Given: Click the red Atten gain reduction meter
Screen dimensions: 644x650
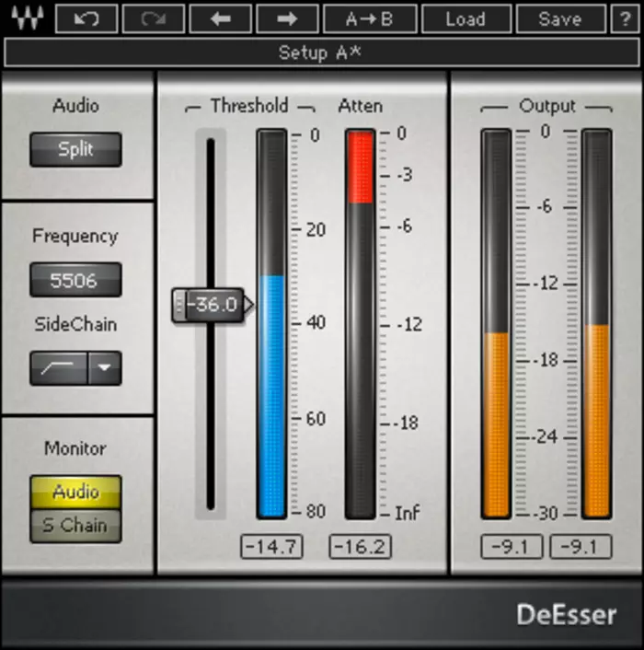Looking at the screenshot, I should click(360, 168).
